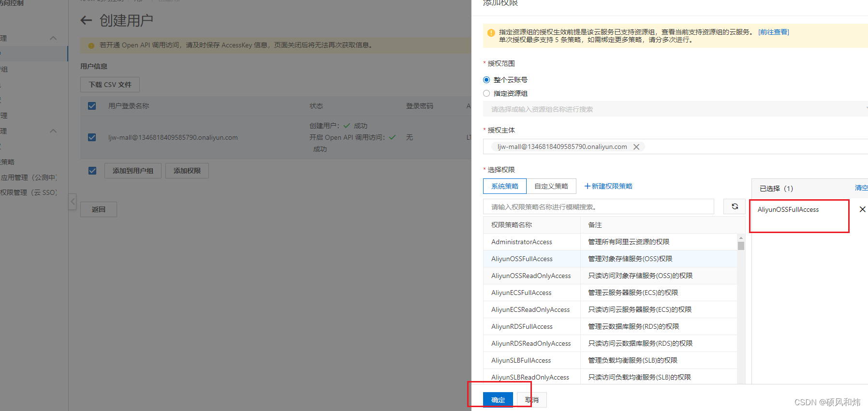Toggle checkbox beside 添加到用户组 button

click(92, 171)
